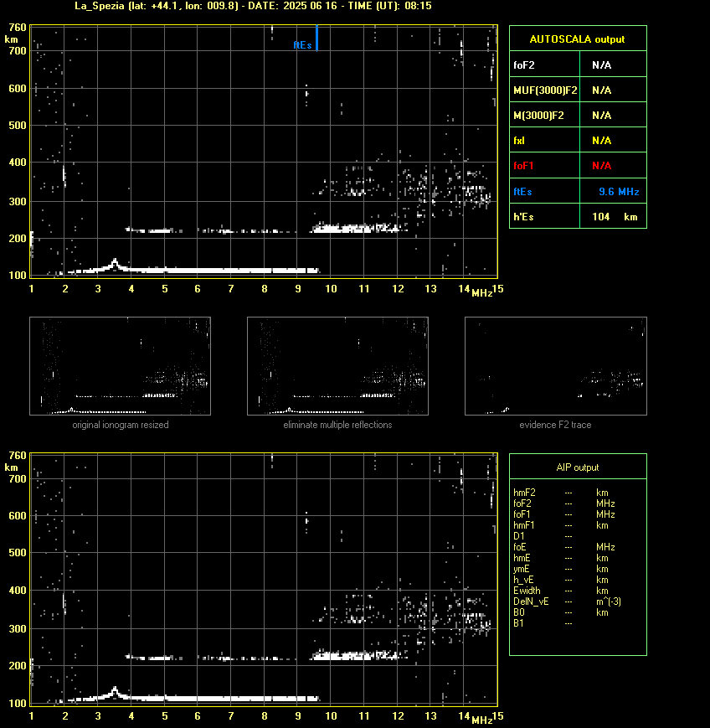The height and width of the screenshot is (728, 710).
Task: Click the '760' km axis label of the top ionogram
Action: [x=18, y=28]
